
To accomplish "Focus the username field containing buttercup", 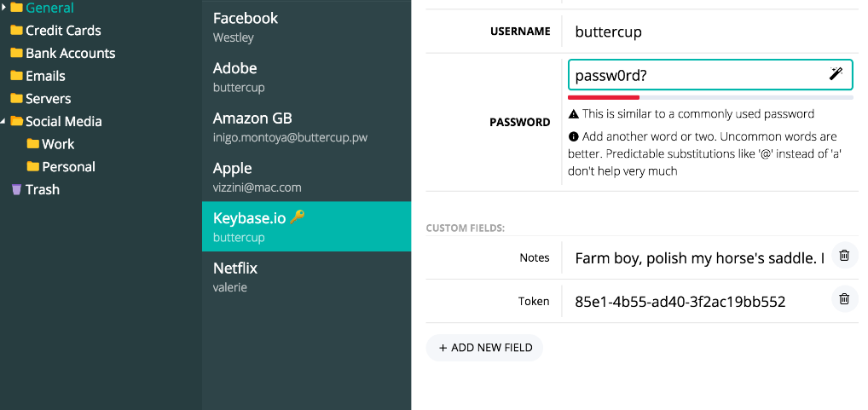I will [710, 31].
